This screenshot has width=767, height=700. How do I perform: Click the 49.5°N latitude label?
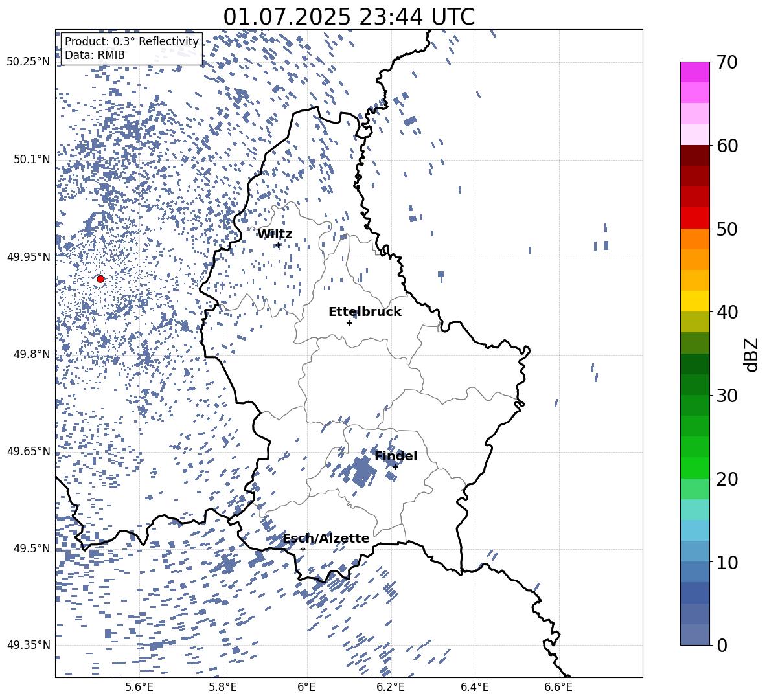32,548
